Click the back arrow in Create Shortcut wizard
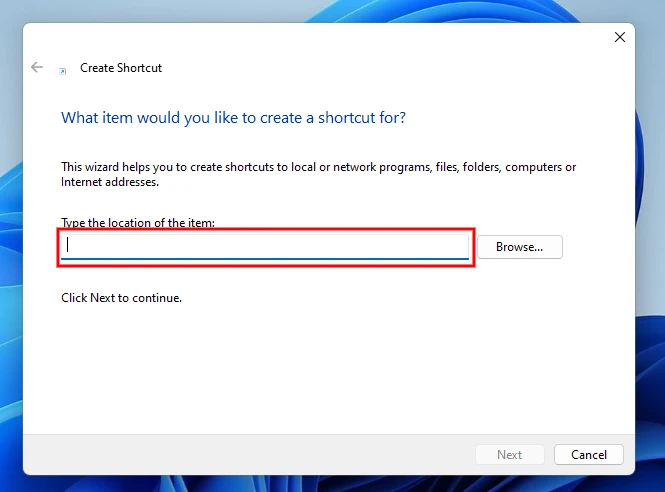The height and width of the screenshot is (492, 665). coord(37,67)
